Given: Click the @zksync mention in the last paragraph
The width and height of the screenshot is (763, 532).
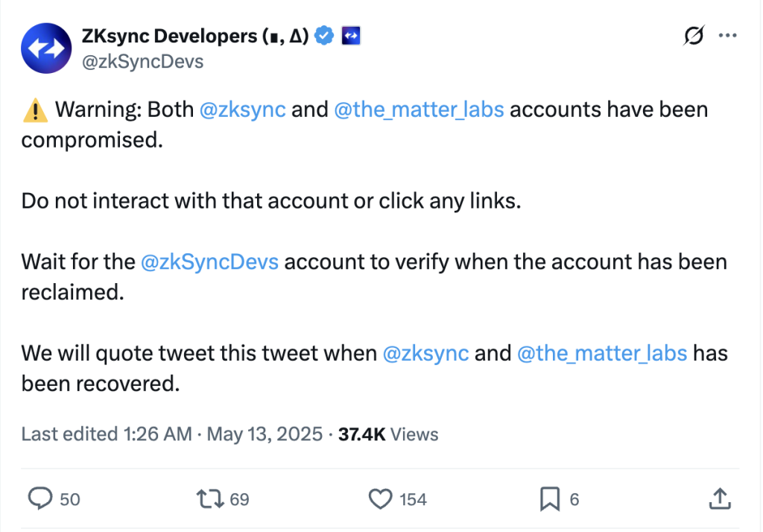Looking at the screenshot, I should pyautogui.click(x=425, y=352).
